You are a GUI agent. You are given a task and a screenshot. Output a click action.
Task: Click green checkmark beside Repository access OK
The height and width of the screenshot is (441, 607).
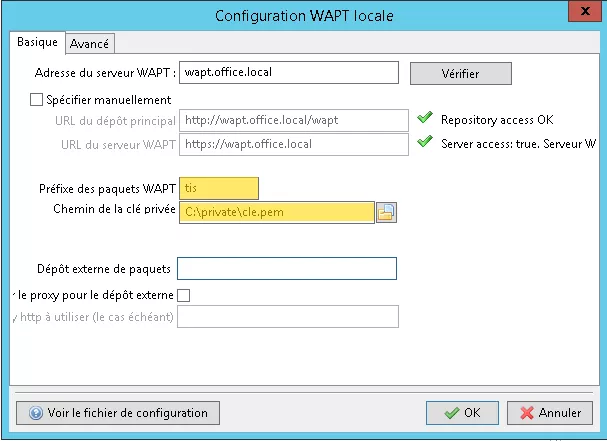(425, 117)
